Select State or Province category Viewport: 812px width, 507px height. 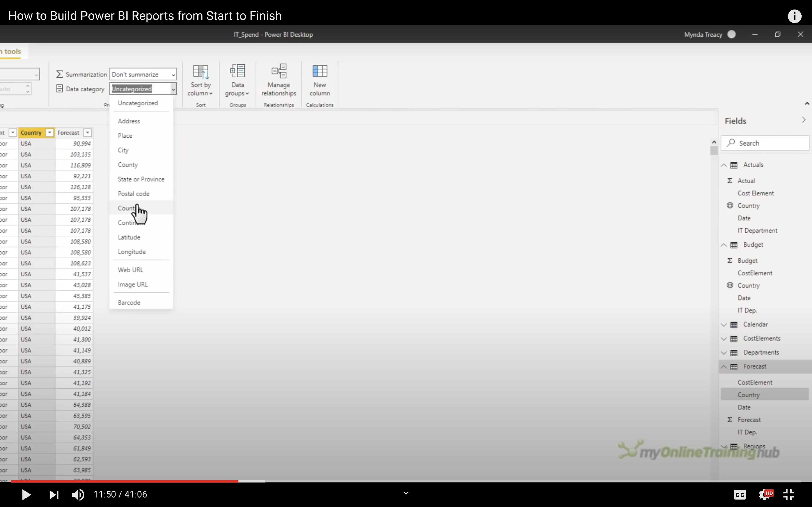[141, 179]
